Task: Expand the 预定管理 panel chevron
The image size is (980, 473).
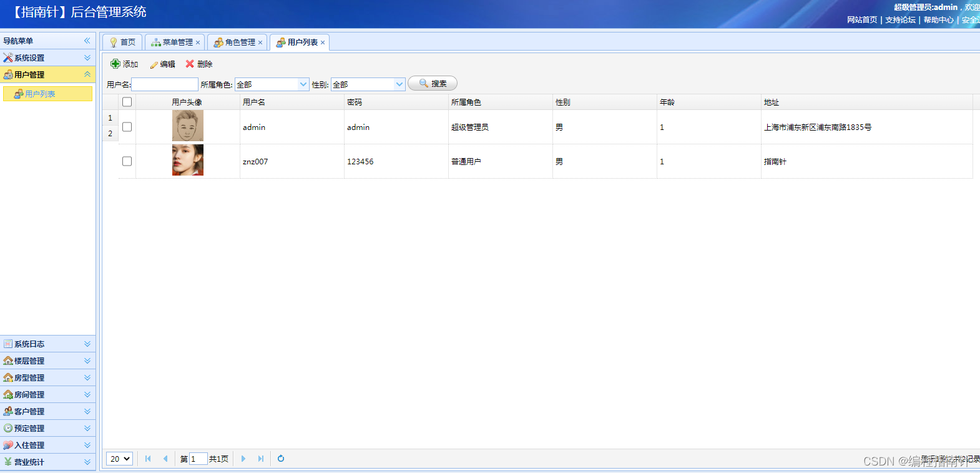Action: (x=87, y=428)
